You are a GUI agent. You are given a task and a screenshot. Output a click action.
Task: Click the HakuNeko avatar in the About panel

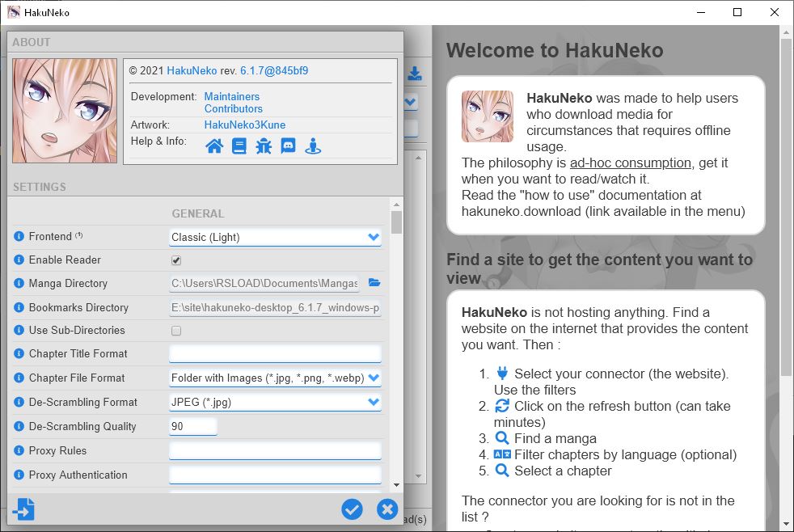click(65, 111)
